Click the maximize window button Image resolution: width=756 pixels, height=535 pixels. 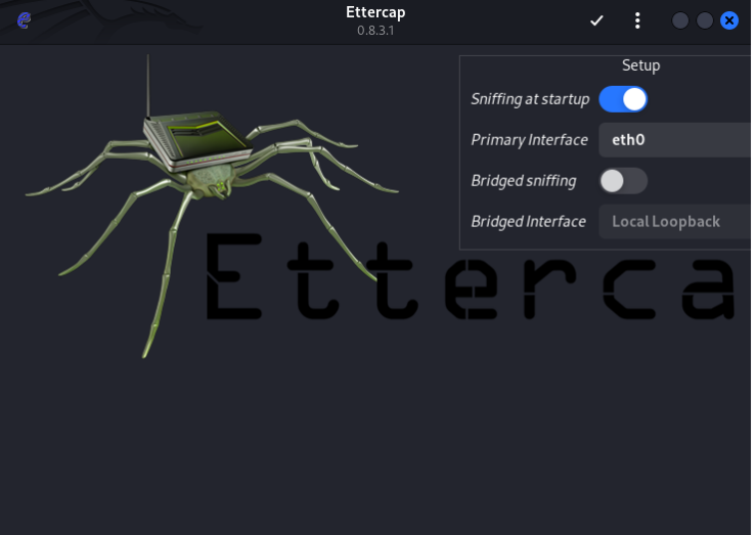705,21
